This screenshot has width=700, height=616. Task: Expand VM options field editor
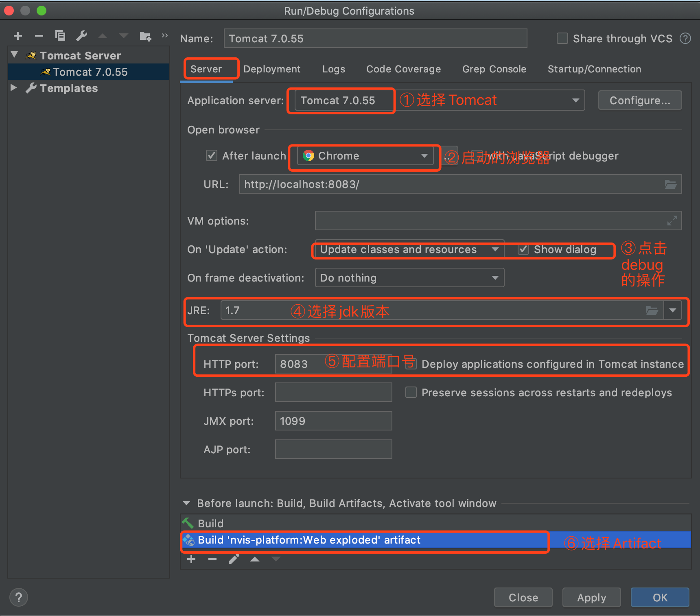(x=672, y=221)
